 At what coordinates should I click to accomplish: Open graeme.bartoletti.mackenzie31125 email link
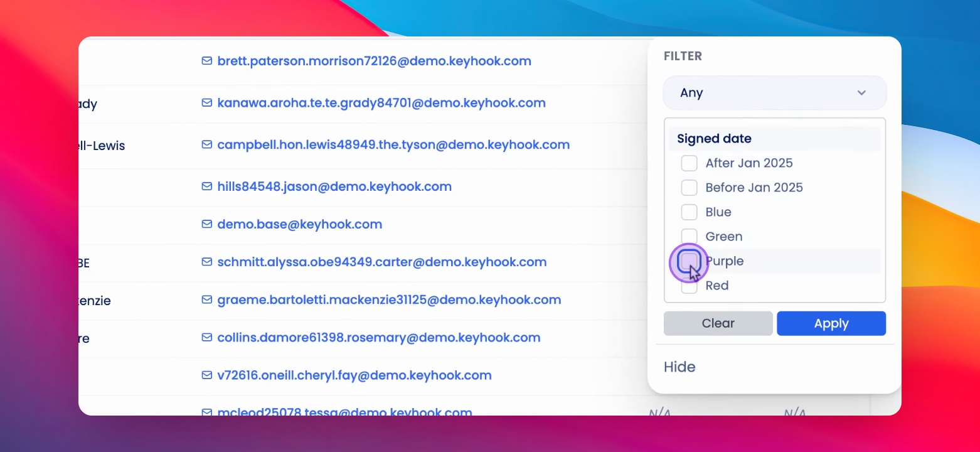point(389,299)
